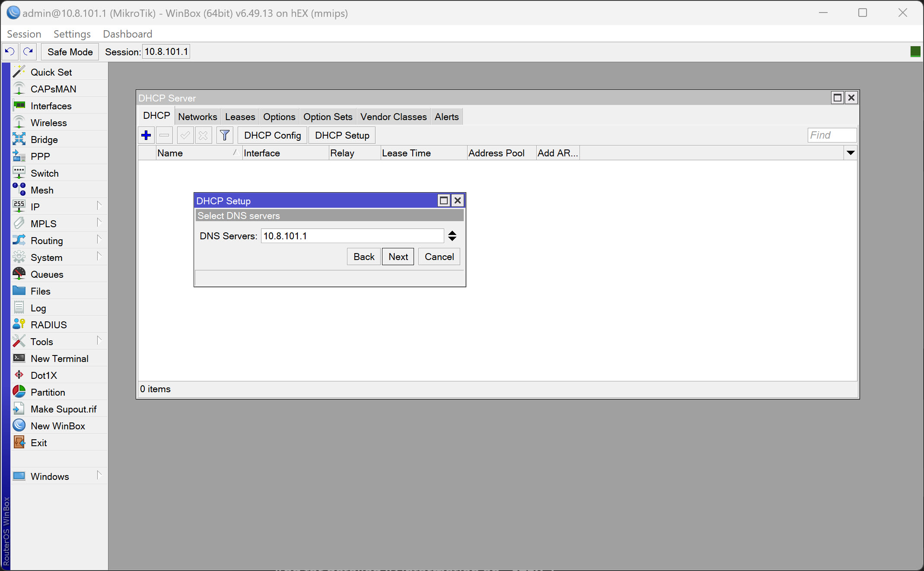Expand the Routing submenu
The image size is (924, 571).
pos(46,240)
